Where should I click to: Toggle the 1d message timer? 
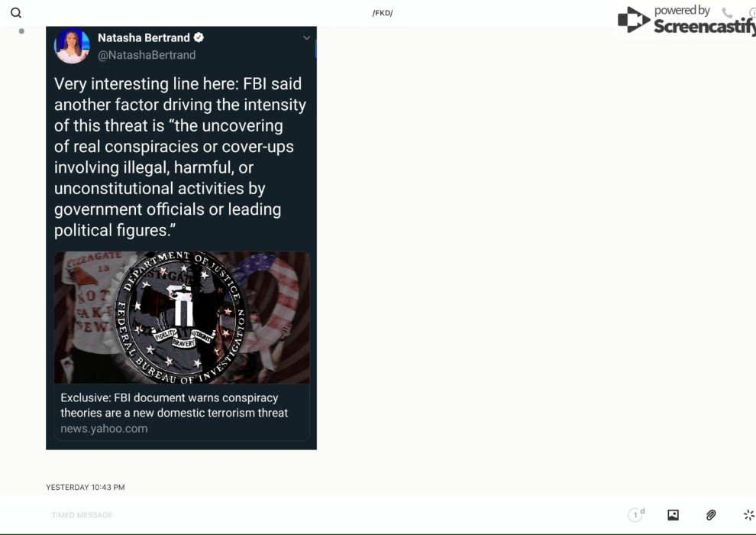tap(636, 515)
